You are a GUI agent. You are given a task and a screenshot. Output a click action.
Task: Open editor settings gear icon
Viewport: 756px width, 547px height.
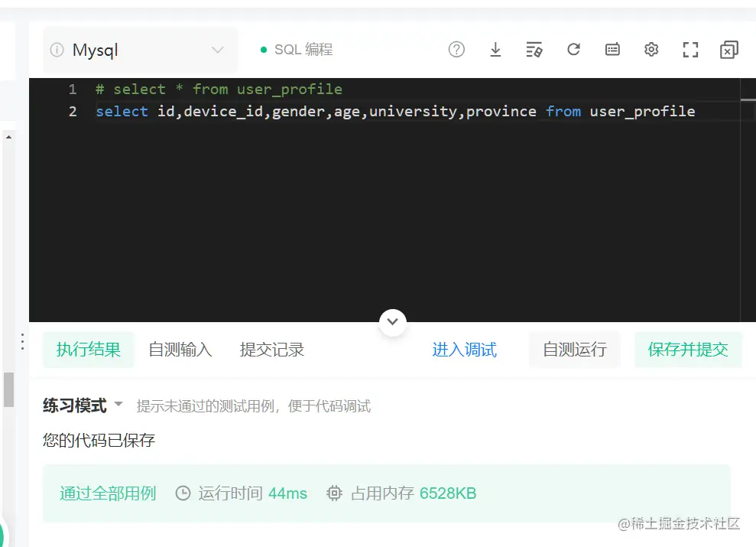click(651, 49)
